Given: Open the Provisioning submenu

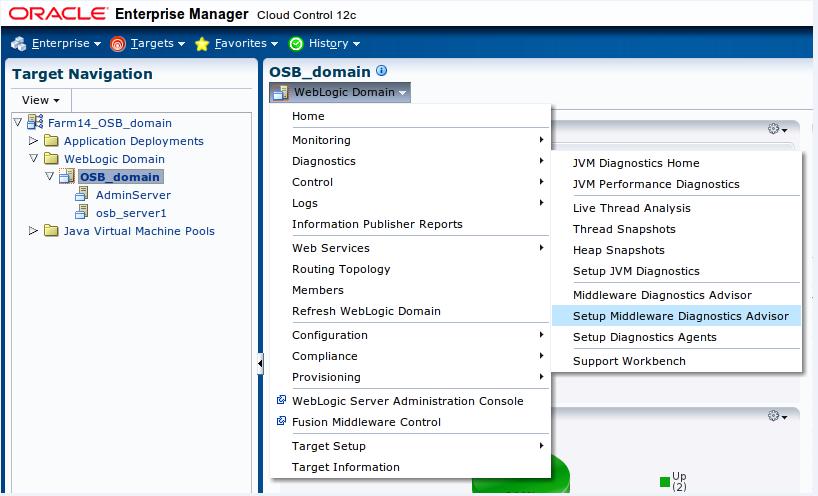Looking at the screenshot, I should [x=410, y=377].
